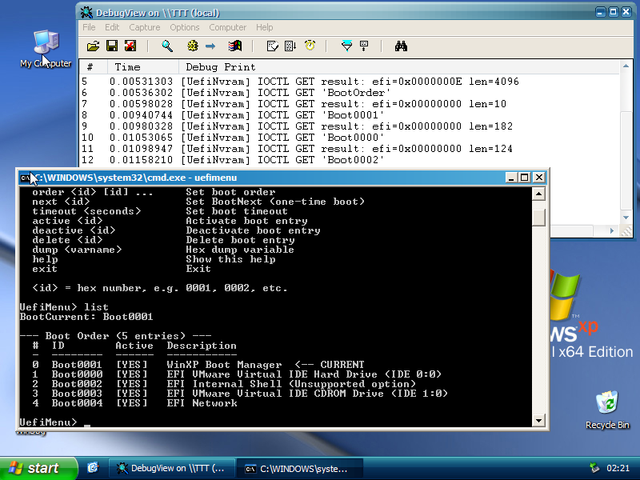Open the Help menu in DebugView
Viewport: 640px width, 480px height.
click(x=264, y=27)
